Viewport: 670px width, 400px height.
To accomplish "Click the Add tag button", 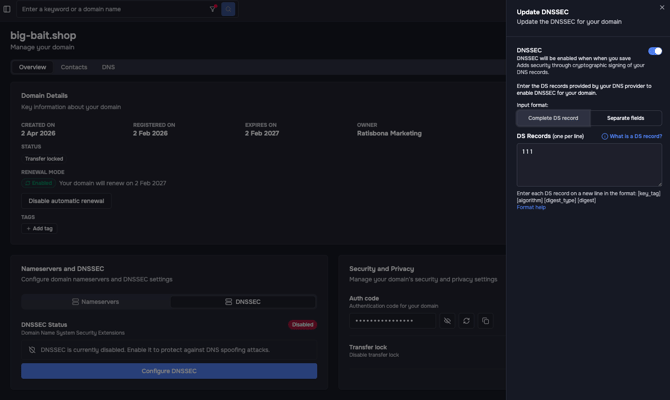I will 39,229.
